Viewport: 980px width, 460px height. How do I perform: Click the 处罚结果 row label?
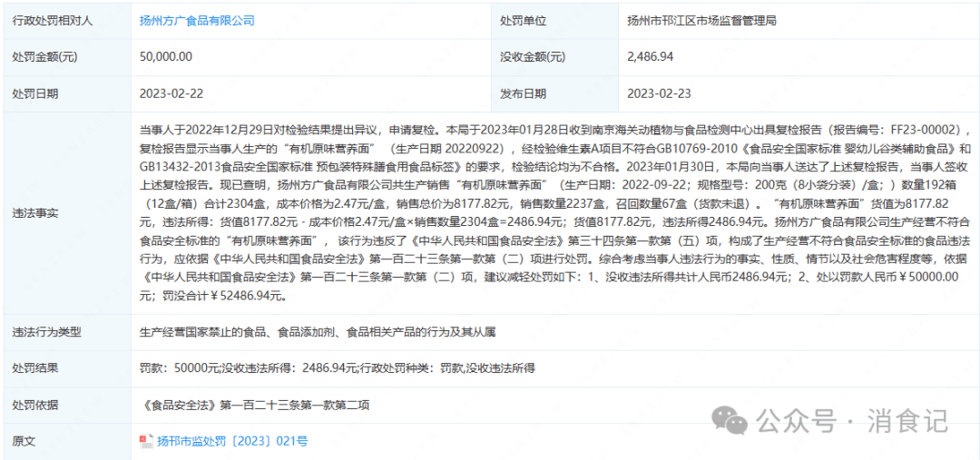tap(34, 368)
